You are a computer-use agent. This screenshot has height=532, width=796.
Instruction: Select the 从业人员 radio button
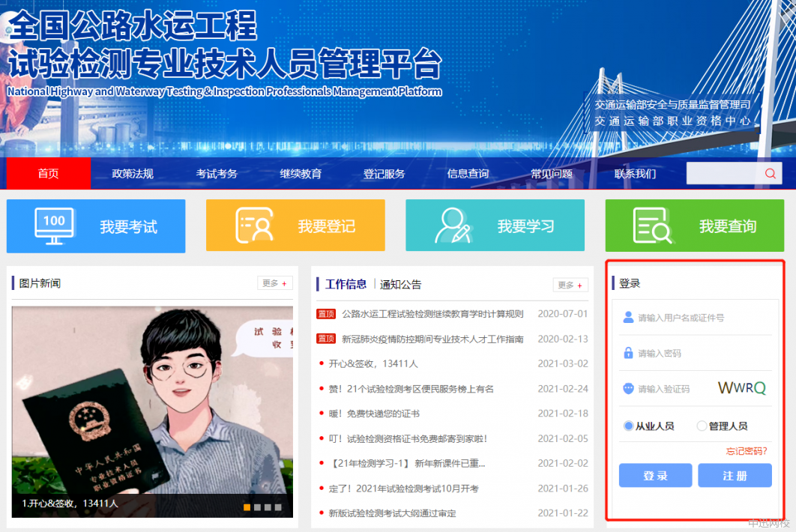pos(628,426)
